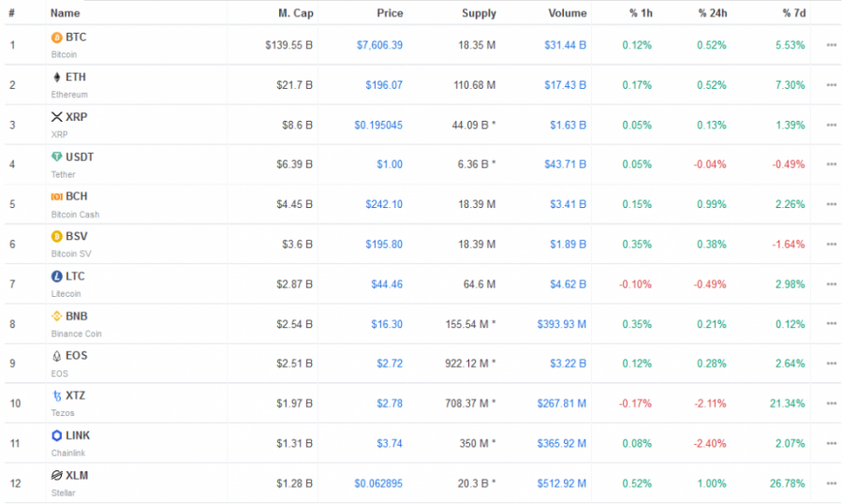This screenshot has width=843, height=504.
Task: Click the BSV 7d change -1.64%
Action: 789,245
